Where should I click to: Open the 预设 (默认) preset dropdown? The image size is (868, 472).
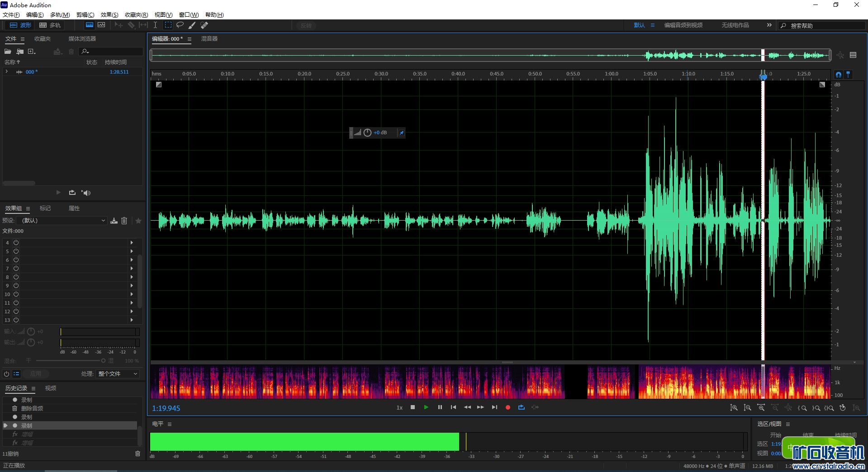(x=63, y=221)
